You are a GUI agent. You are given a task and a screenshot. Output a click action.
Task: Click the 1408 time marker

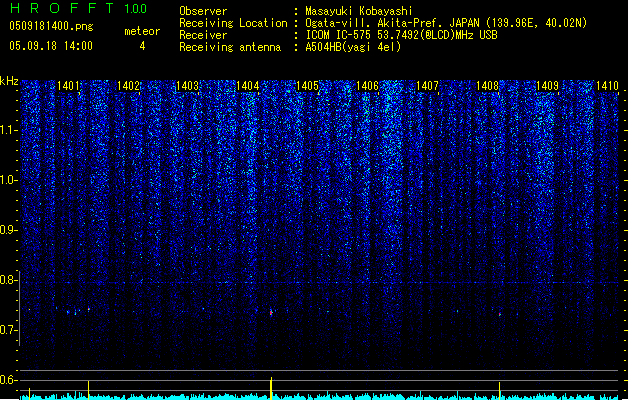click(487, 85)
